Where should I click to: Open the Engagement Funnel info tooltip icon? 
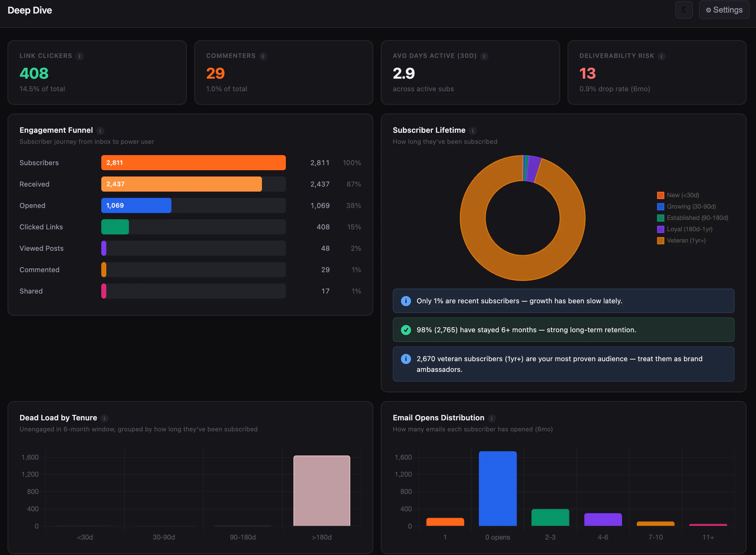[100, 131]
